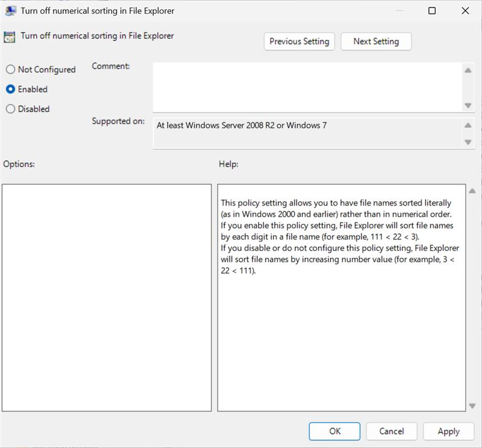The width and height of the screenshot is (482, 448).
Task: Go to the Next Setting
Action: point(376,41)
